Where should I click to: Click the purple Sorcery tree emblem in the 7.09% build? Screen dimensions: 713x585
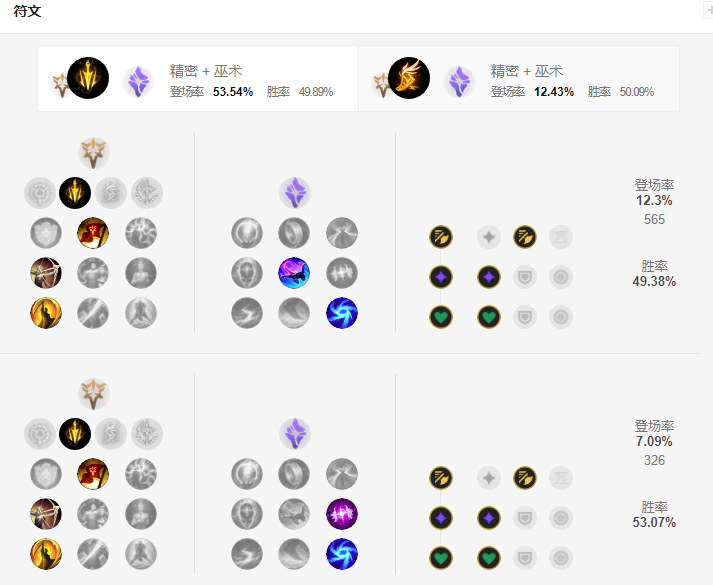[x=295, y=434]
